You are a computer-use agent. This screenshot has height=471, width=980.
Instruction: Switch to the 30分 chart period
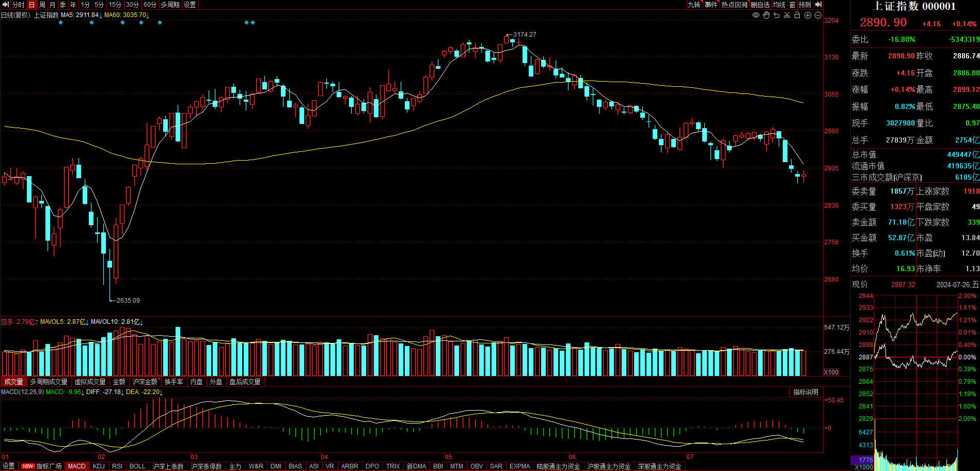(133, 5)
